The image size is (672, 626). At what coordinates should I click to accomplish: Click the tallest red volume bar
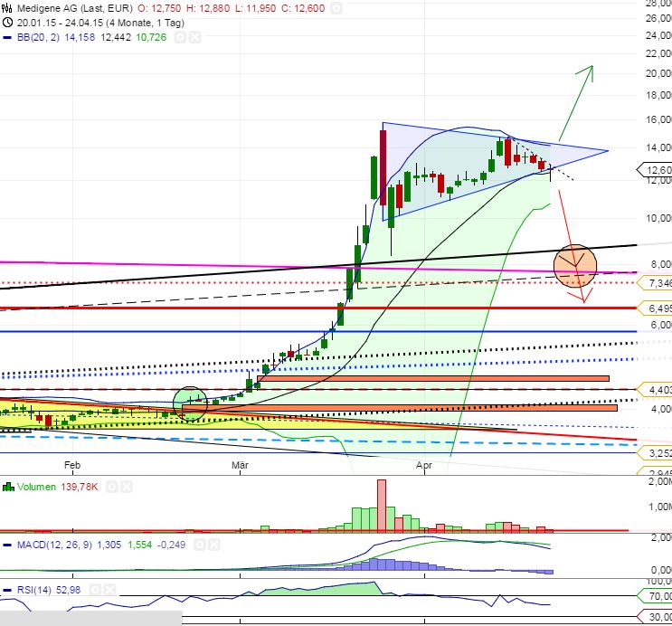(x=382, y=506)
